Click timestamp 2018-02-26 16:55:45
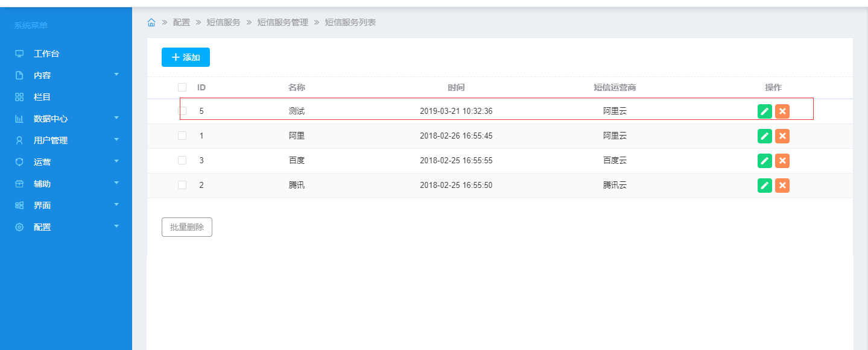Screen dimensions: 868x350 (456, 136)
